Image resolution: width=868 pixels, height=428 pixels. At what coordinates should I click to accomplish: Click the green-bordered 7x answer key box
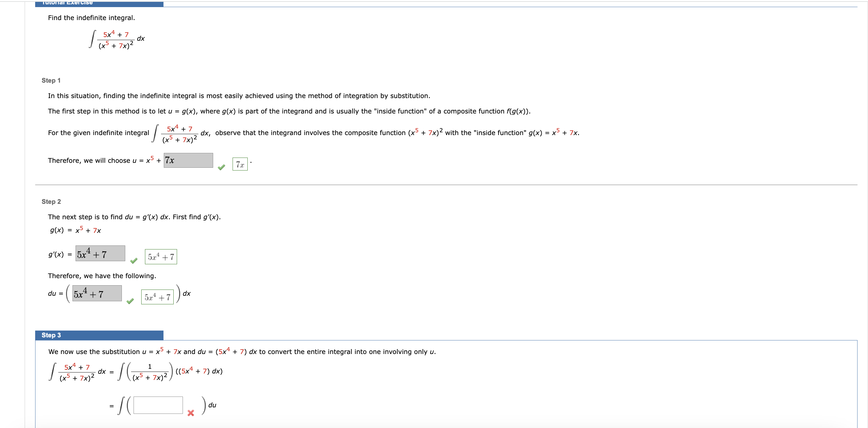coord(240,164)
